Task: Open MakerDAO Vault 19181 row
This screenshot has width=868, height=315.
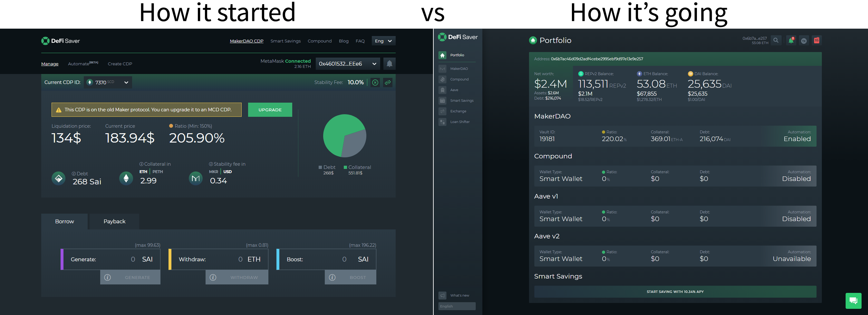Action: point(675,136)
